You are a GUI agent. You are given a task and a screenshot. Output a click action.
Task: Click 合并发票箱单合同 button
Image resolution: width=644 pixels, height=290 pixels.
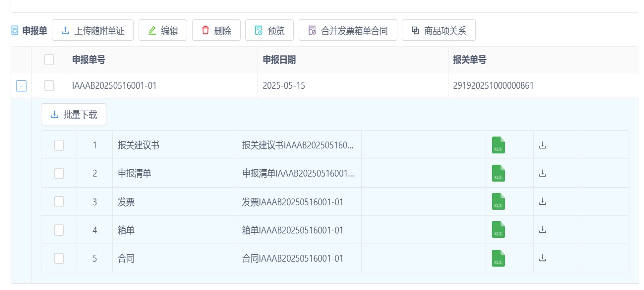pyautogui.click(x=348, y=30)
